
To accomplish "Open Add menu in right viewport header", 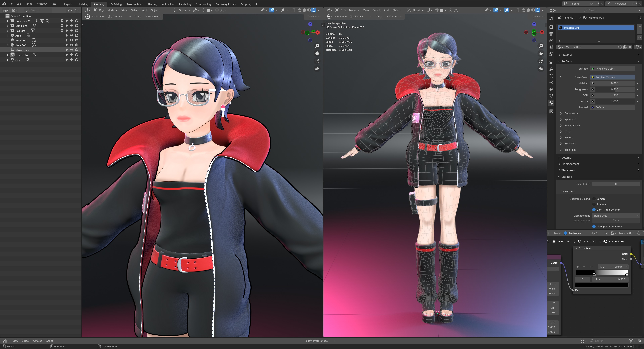I will (386, 10).
